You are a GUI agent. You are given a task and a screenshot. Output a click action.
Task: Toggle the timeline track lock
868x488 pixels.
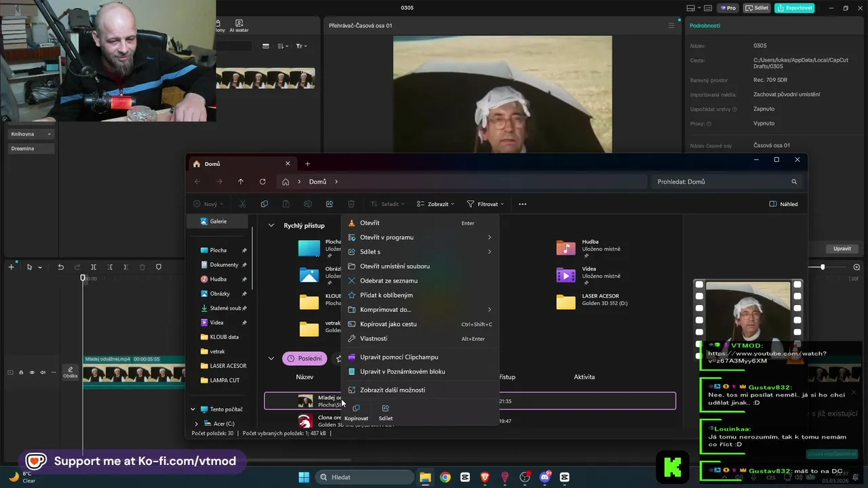[21, 372]
